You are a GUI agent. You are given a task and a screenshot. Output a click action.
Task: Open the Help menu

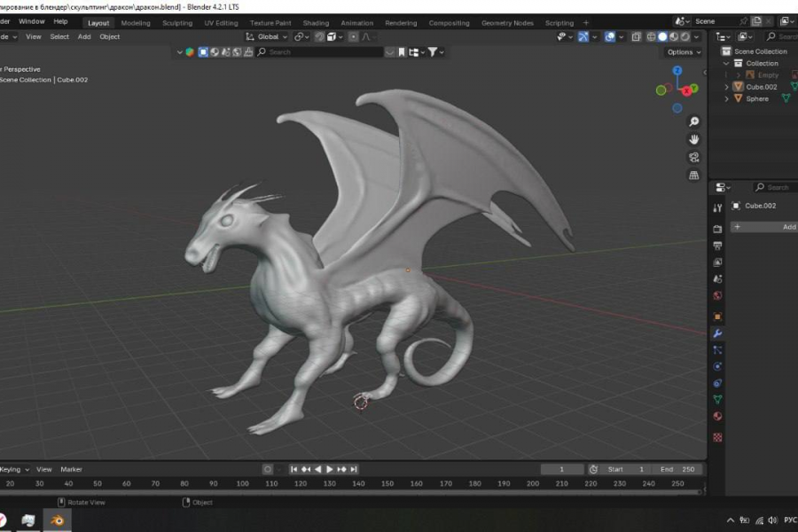point(60,21)
